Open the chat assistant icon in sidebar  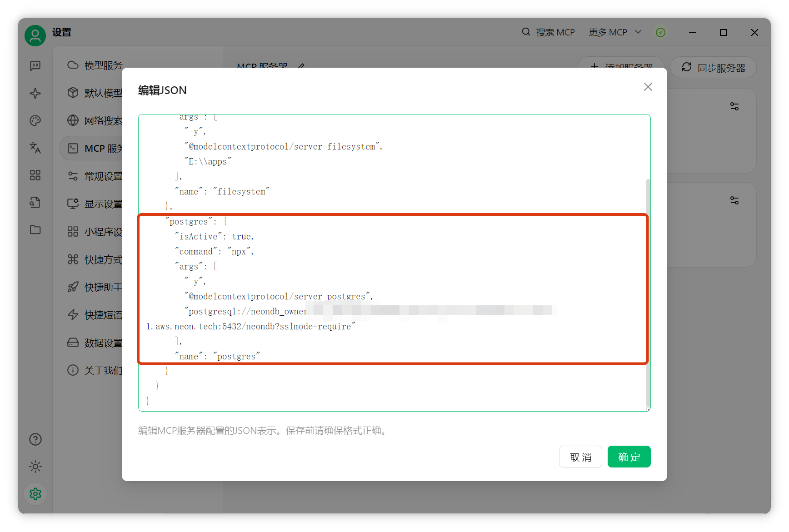[x=35, y=66]
